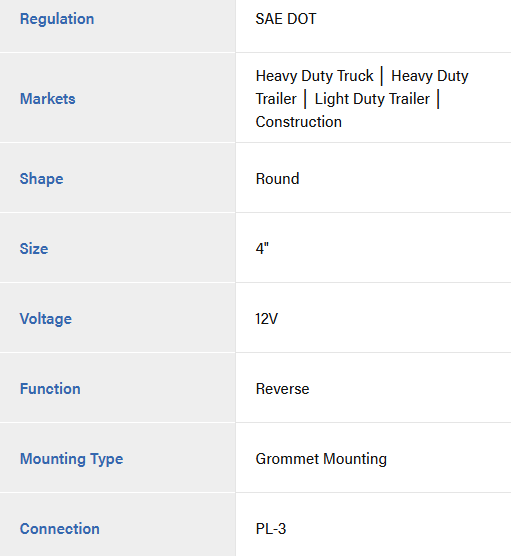The width and height of the screenshot is (511, 556).
Task: Select the Construction market text
Action: click(x=299, y=122)
